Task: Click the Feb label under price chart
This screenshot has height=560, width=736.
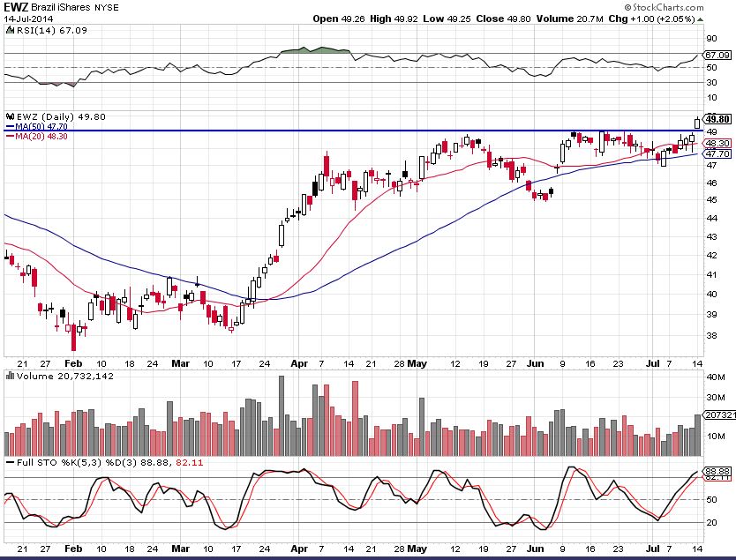Action: point(73,363)
